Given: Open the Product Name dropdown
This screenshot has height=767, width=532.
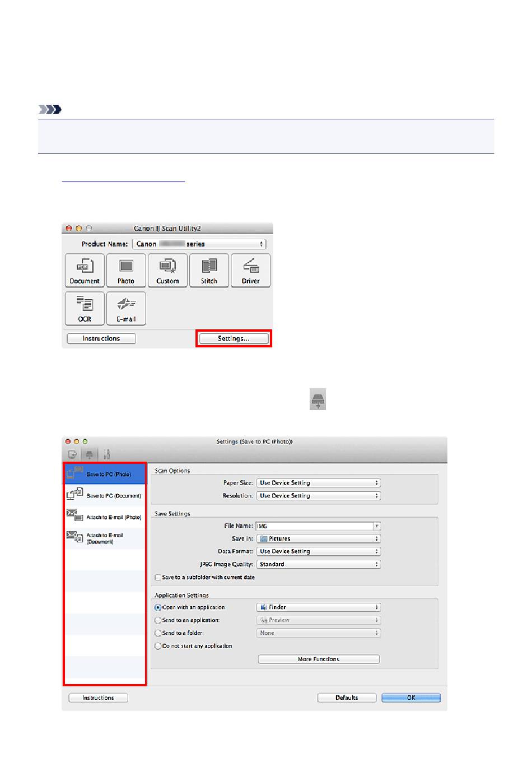Looking at the screenshot, I should [x=199, y=244].
